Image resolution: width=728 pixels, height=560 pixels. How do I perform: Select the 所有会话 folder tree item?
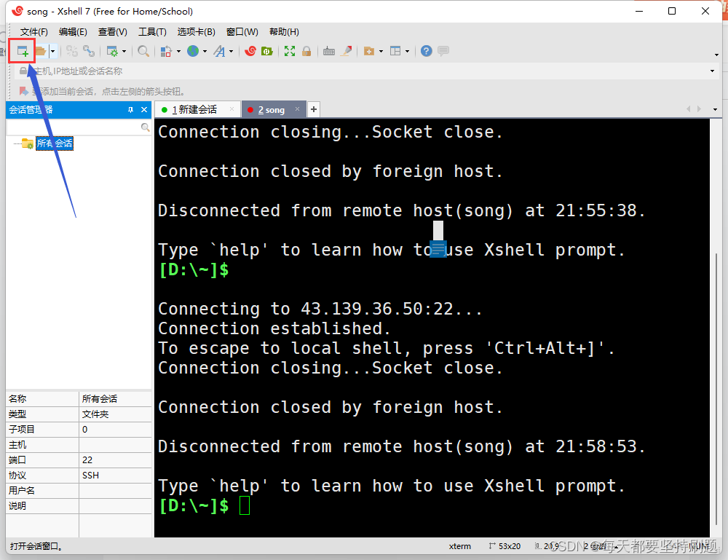point(55,143)
